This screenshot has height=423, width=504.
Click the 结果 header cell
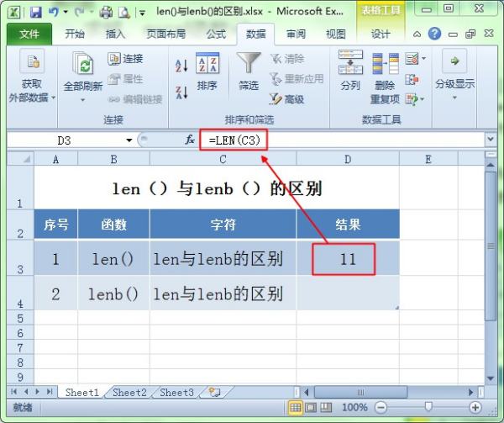(x=348, y=225)
